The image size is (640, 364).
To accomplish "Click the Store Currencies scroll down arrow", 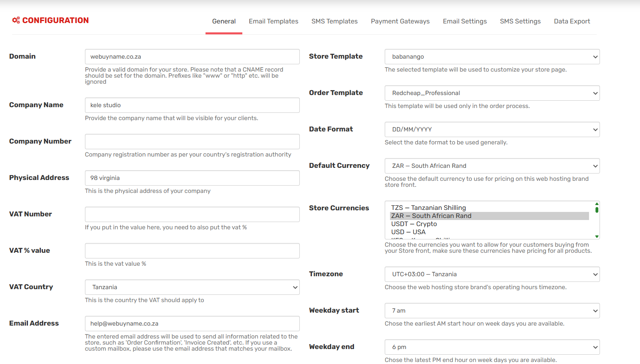I will pos(597,237).
